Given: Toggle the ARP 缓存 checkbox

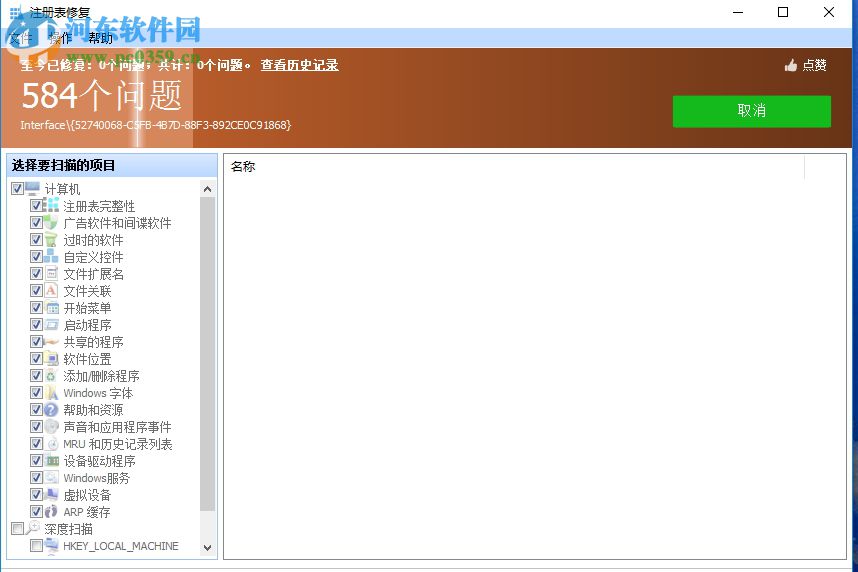Looking at the screenshot, I should tap(36, 512).
